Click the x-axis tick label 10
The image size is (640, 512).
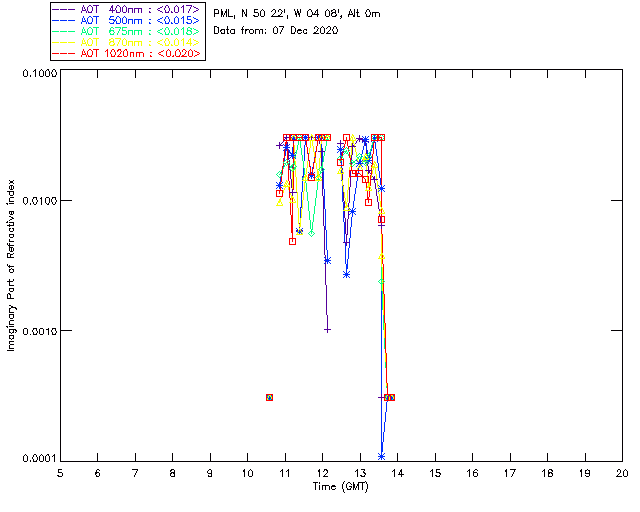click(x=247, y=473)
